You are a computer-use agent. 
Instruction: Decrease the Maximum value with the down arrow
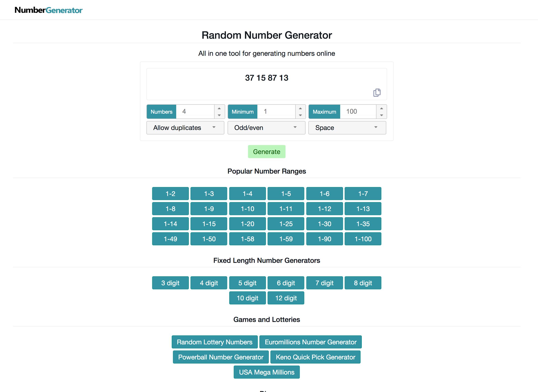(x=381, y=115)
